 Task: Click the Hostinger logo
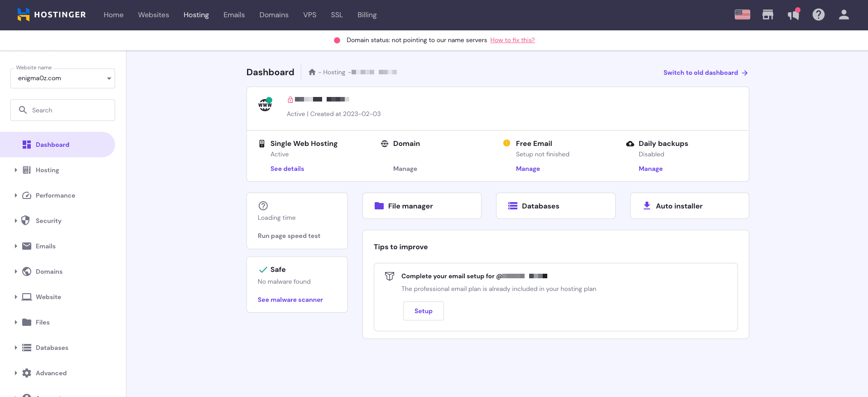pyautogui.click(x=51, y=15)
